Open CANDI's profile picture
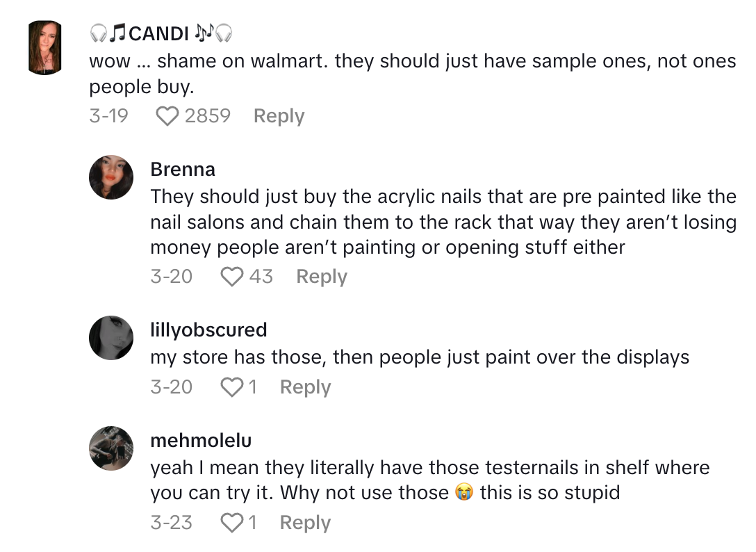 click(x=45, y=47)
